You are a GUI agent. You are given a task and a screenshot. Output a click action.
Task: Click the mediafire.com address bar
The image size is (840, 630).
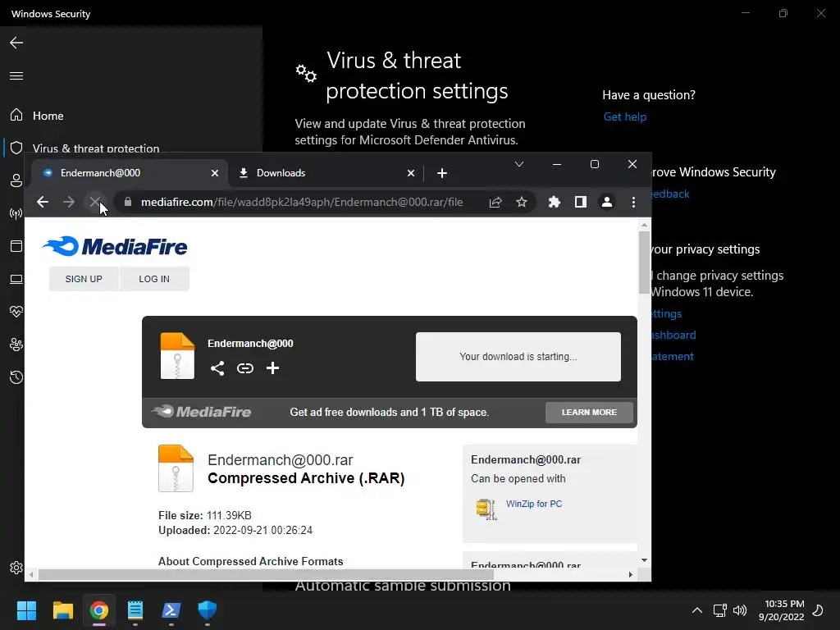pyautogui.click(x=302, y=202)
